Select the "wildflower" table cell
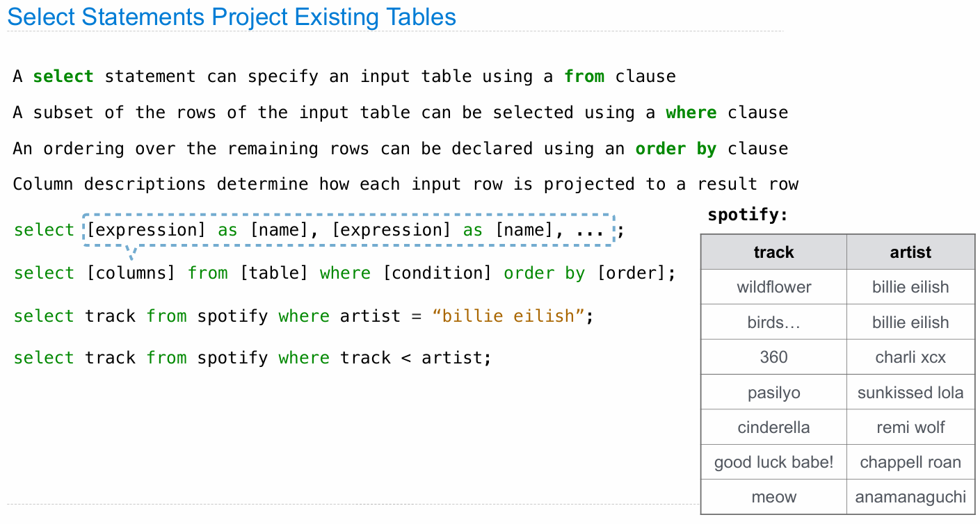980x524 pixels. click(773, 287)
